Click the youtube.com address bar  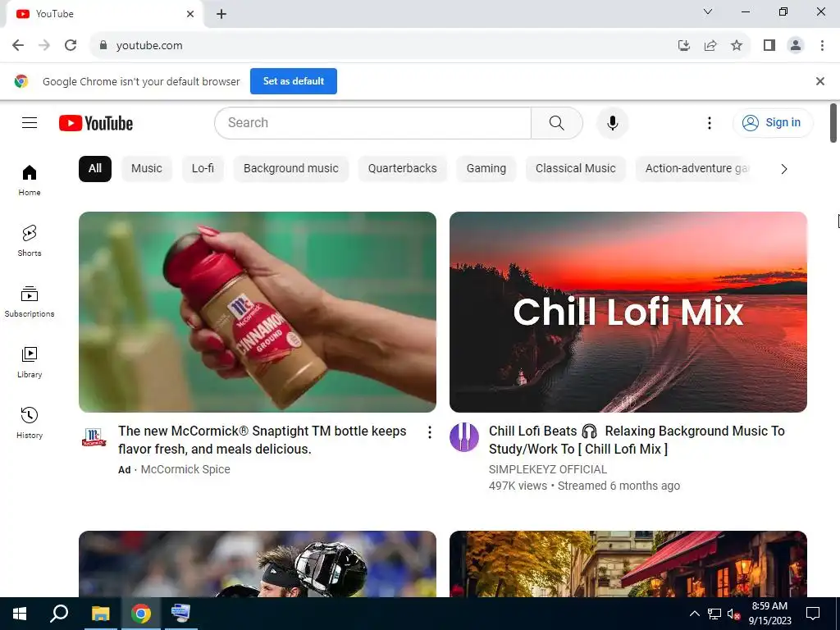(381, 46)
